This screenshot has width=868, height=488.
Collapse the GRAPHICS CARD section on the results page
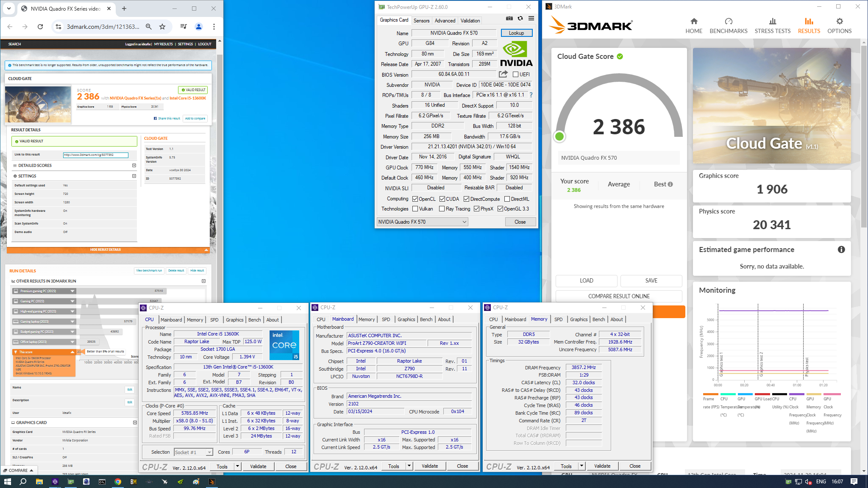135,423
